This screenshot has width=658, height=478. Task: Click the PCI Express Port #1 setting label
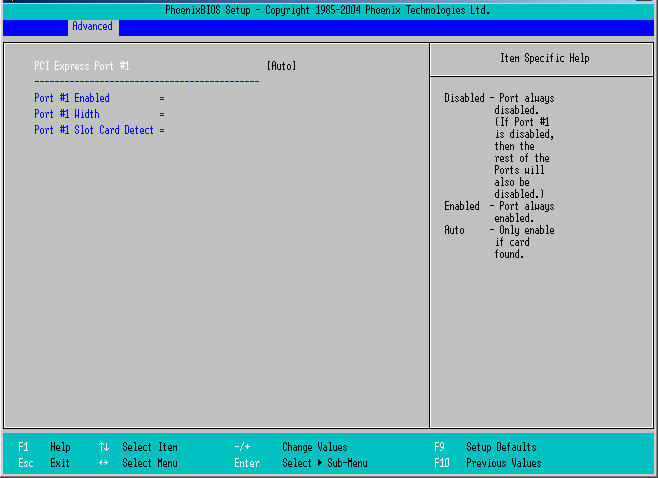(x=82, y=66)
